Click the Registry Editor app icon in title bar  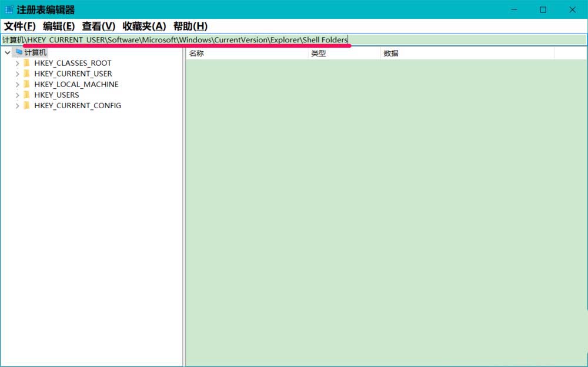pyautogui.click(x=9, y=10)
